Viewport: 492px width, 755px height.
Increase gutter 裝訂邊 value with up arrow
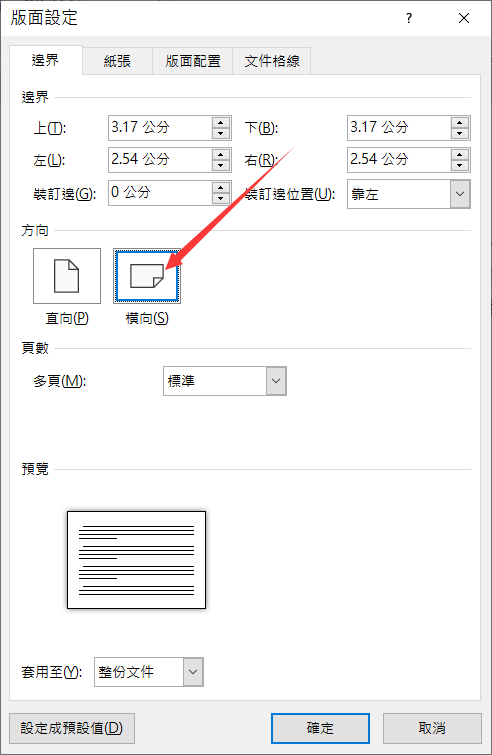click(220, 188)
